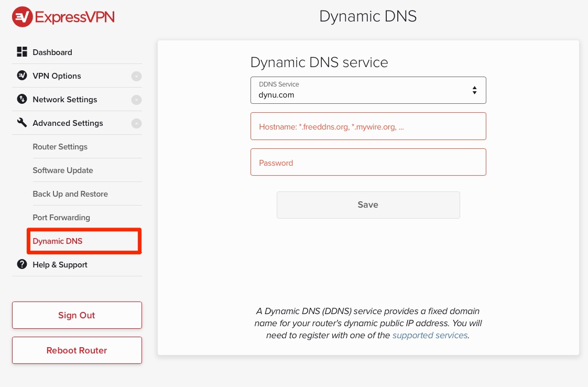
Task: Click the Save button
Action: (x=368, y=205)
